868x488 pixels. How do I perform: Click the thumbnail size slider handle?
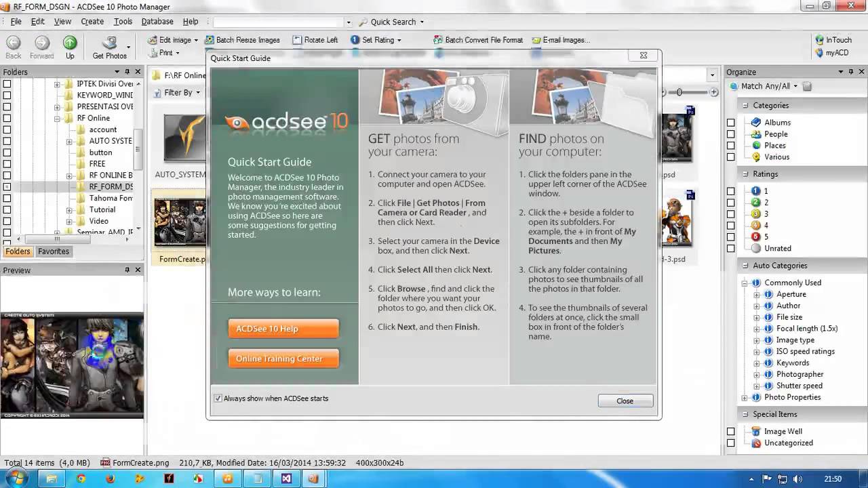click(x=679, y=92)
